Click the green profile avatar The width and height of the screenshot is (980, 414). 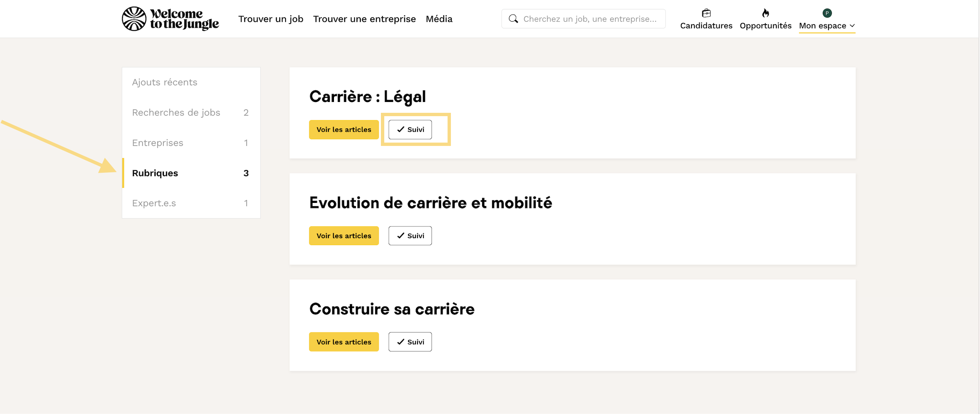pyautogui.click(x=827, y=13)
